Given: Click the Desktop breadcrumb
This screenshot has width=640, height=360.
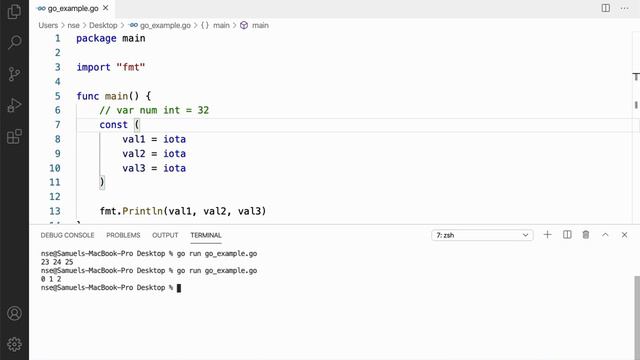Looking at the screenshot, I should (x=103, y=25).
